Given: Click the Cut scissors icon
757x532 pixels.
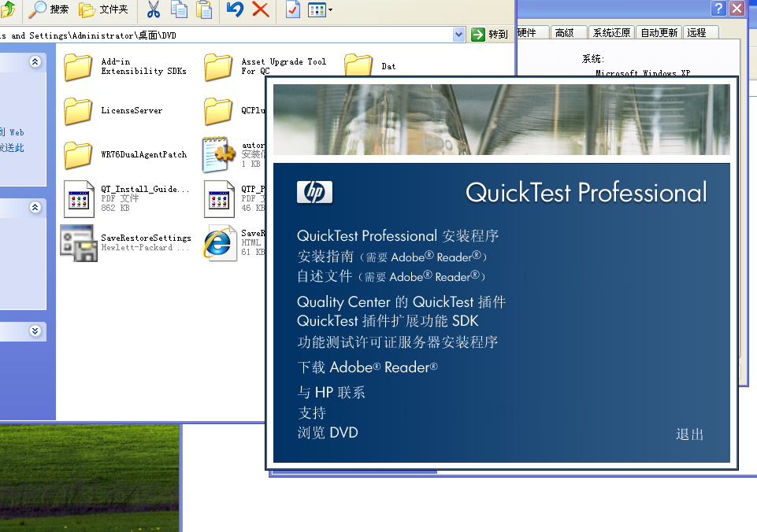Looking at the screenshot, I should [154, 9].
